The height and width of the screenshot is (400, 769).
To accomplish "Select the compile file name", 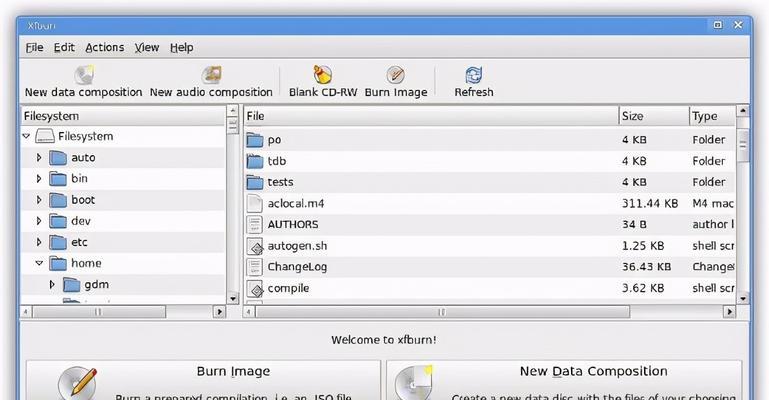I will pos(288,288).
